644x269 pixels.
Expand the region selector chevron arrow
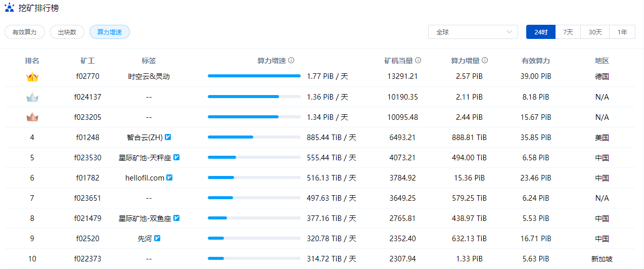pyautogui.click(x=509, y=32)
